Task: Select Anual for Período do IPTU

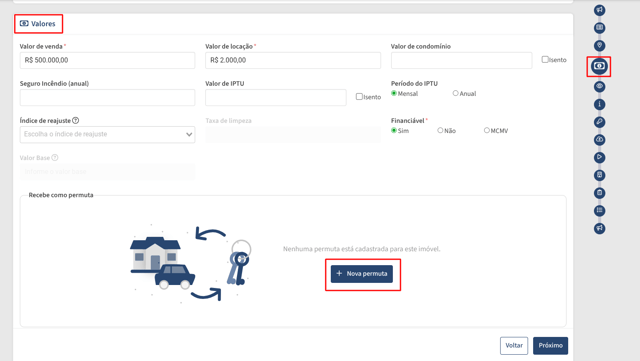Action: (x=455, y=93)
